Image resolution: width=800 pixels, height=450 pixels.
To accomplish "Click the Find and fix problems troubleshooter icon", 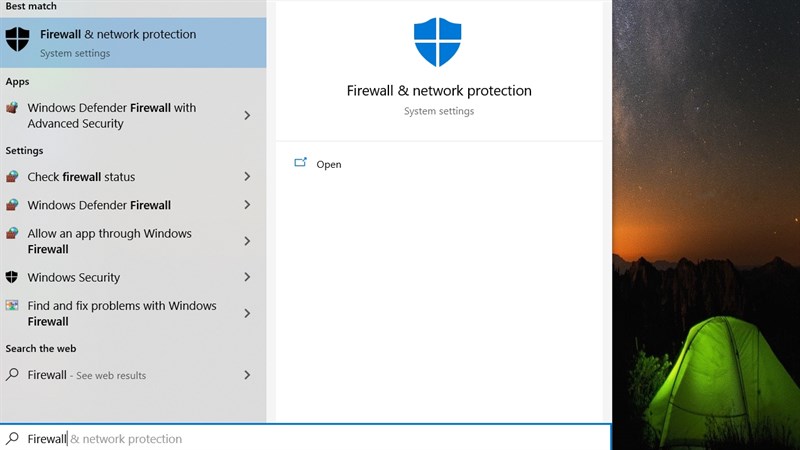I will coord(12,305).
